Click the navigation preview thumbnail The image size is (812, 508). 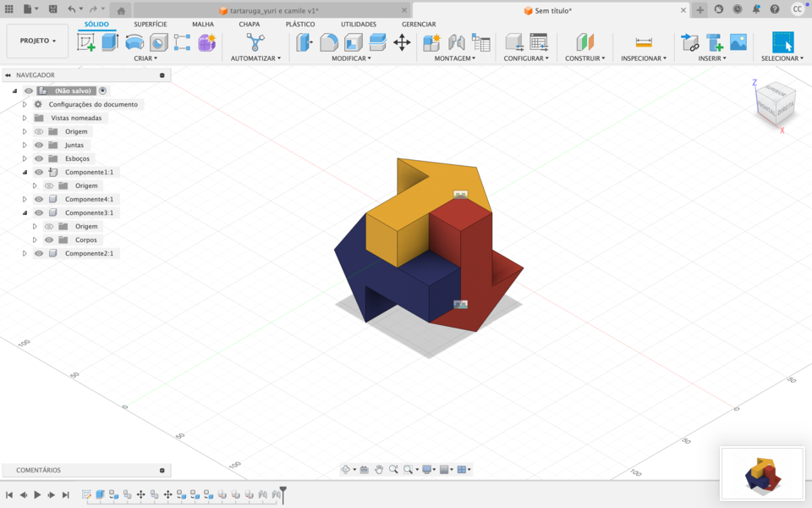760,472
